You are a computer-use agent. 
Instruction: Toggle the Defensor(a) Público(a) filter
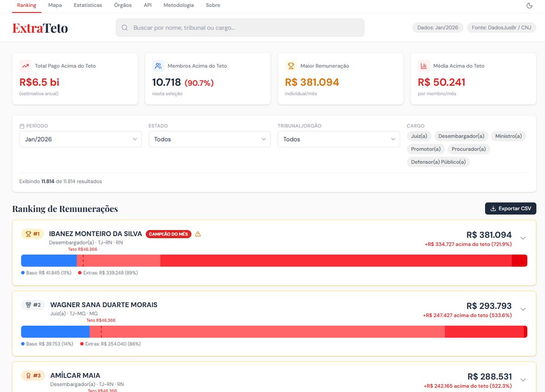pyautogui.click(x=438, y=162)
